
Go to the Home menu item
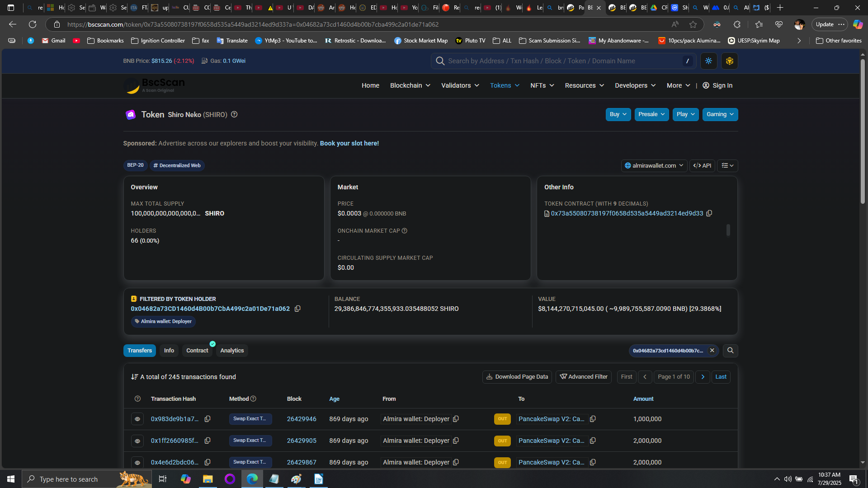tap(370, 85)
